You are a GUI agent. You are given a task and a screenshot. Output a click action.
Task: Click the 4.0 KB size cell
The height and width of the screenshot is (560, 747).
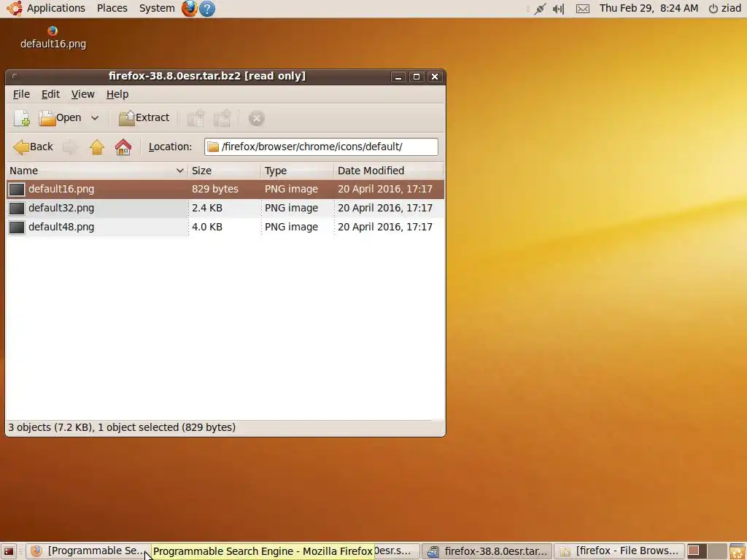pos(207,227)
